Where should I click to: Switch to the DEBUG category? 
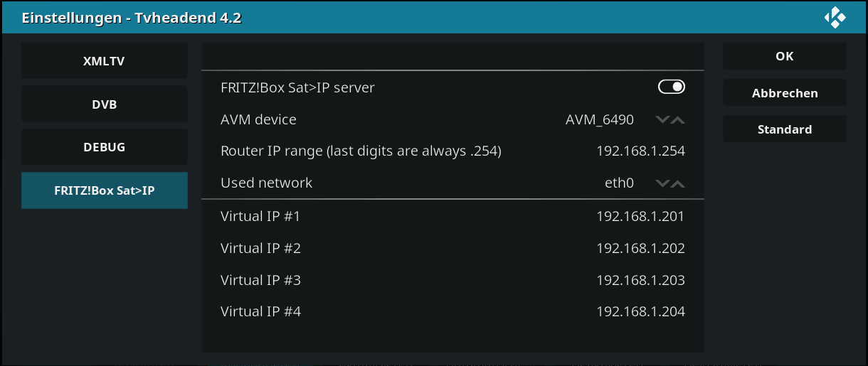[105, 147]
